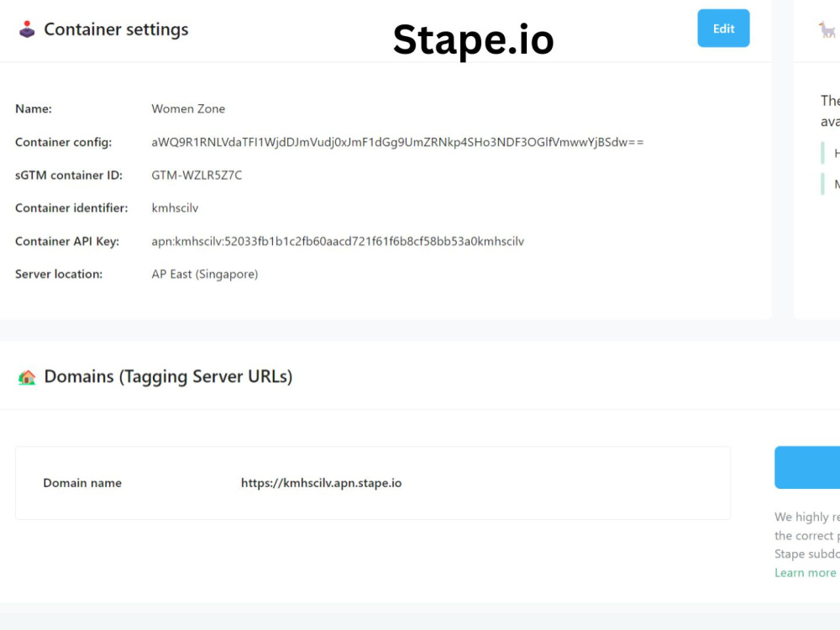This screenshot has height=630, width=840.
Task: Click the Domain name label
Action: (82, 483)
